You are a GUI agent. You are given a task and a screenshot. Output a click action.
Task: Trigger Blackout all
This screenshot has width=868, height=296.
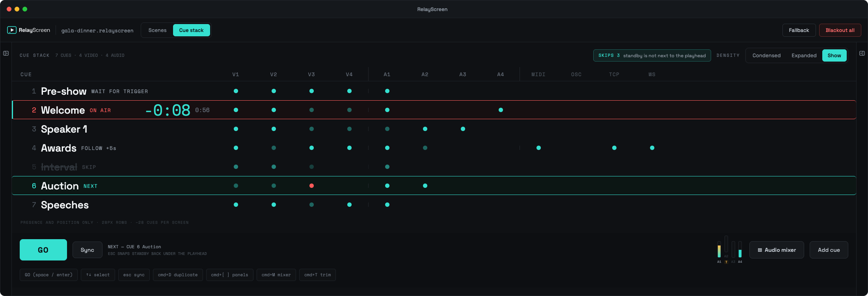(840, 30)
